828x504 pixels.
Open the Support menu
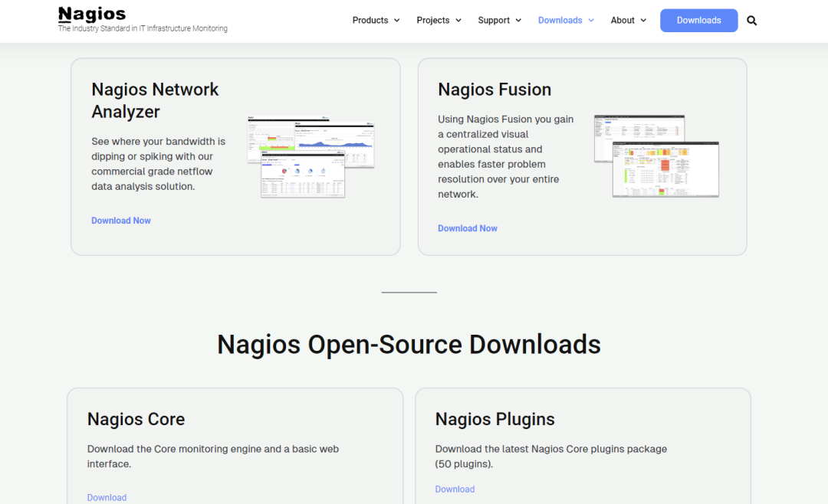pos(494,20)
